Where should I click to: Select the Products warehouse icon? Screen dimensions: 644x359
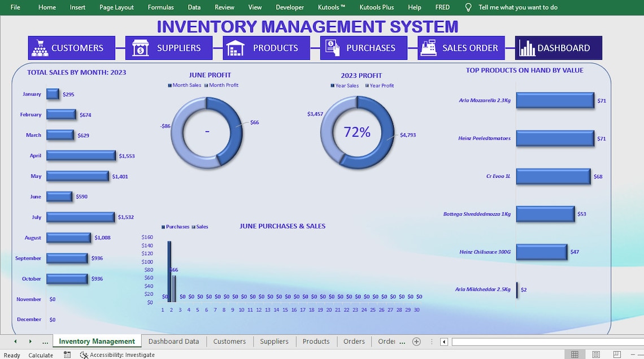(x=235, y=48)
